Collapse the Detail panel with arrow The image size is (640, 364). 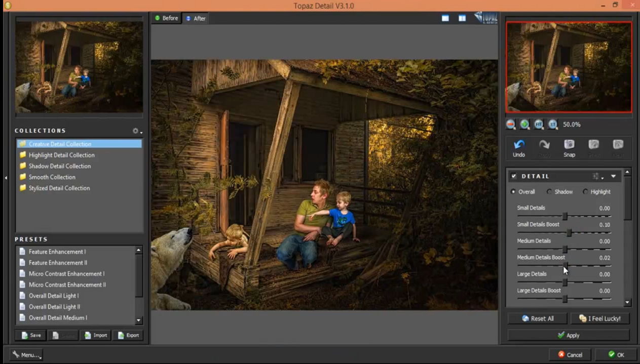[613, 176]
